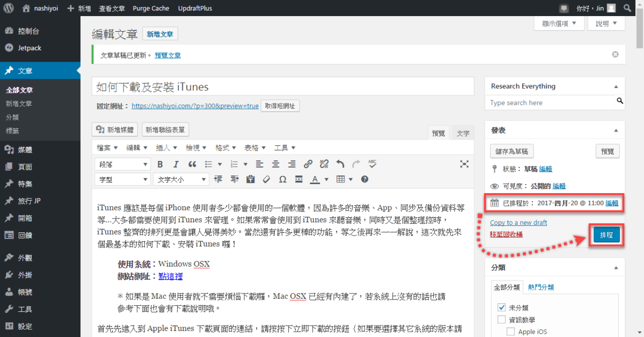Click 儲存為草稿 save draft button
Screen dimensions: 644x337
pyautogui.click(x=512, y=151)
